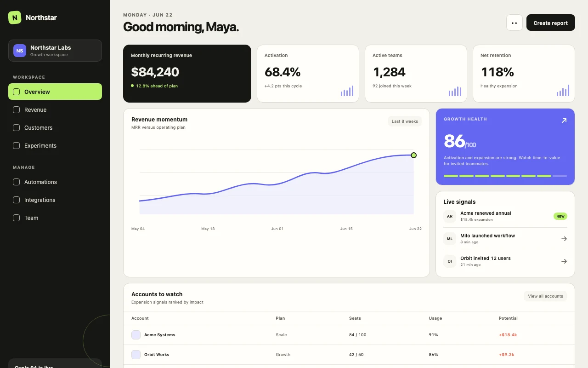588x368 pixels.
Task: Click the growth health segmented progress bar
Action: (505, 176)
